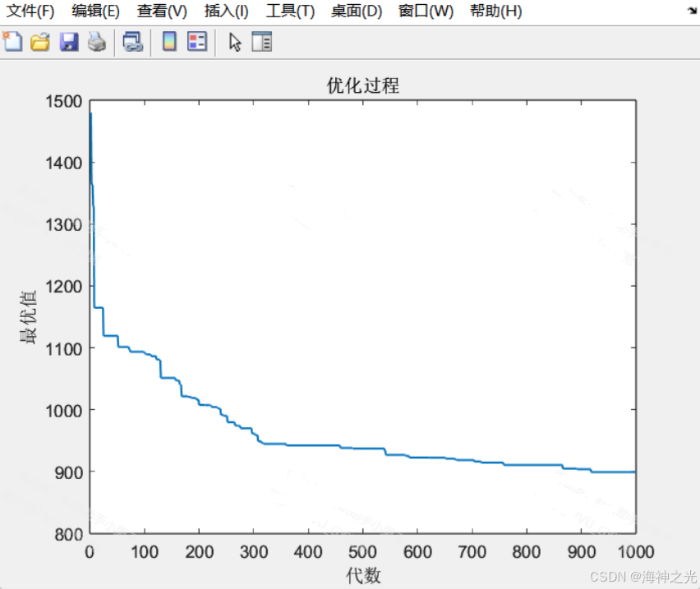Click the x-axis tick label 600

click(x=417, y=552)
